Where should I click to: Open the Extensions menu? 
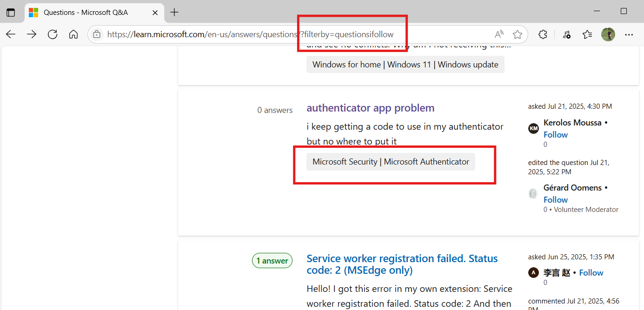543,34
